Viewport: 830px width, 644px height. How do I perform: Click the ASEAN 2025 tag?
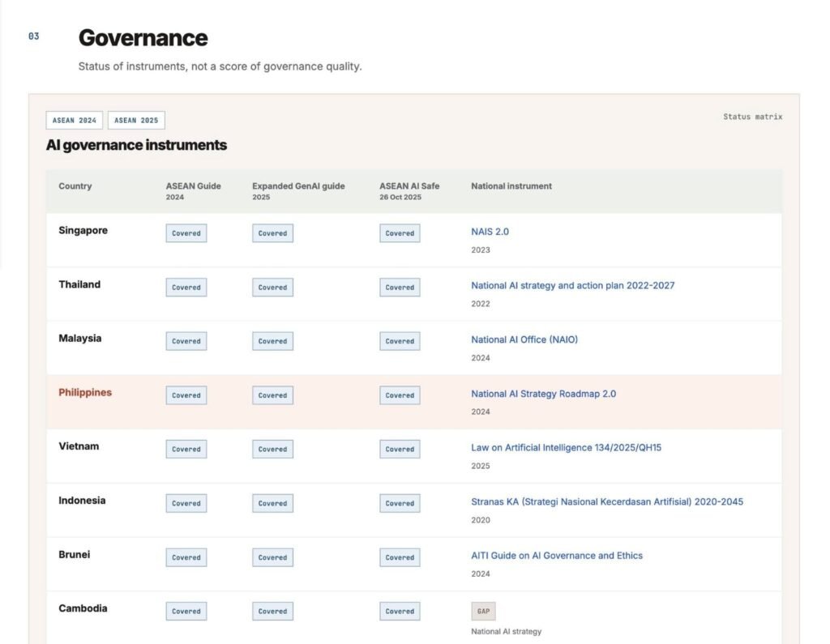pos(136,120)
